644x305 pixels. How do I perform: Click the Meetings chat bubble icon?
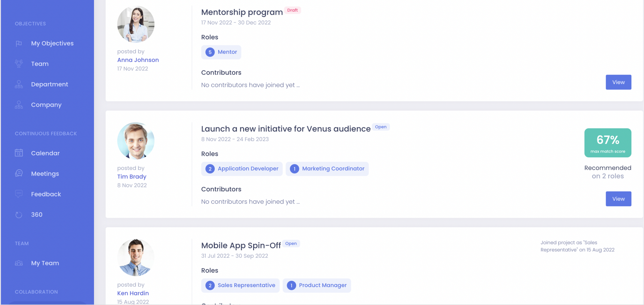(19, 173)
